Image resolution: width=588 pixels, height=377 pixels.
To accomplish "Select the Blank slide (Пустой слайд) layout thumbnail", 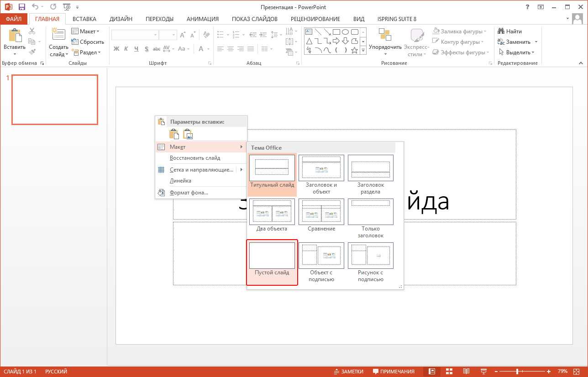I will click(x=272, y=256).
